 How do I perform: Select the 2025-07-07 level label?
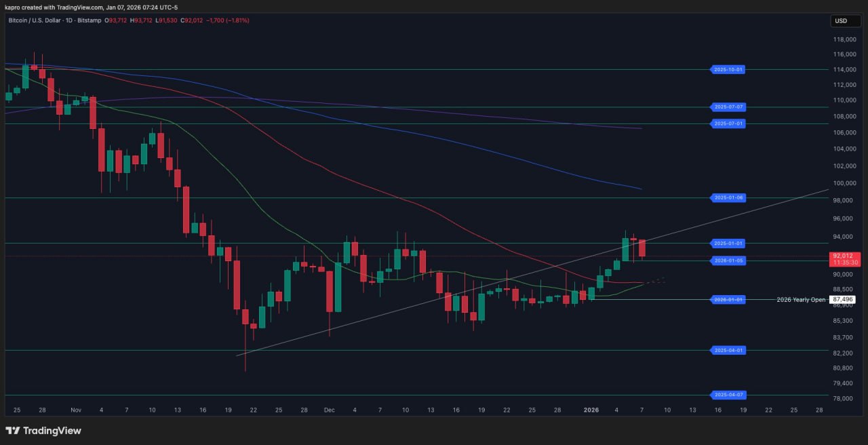(728, 107)
